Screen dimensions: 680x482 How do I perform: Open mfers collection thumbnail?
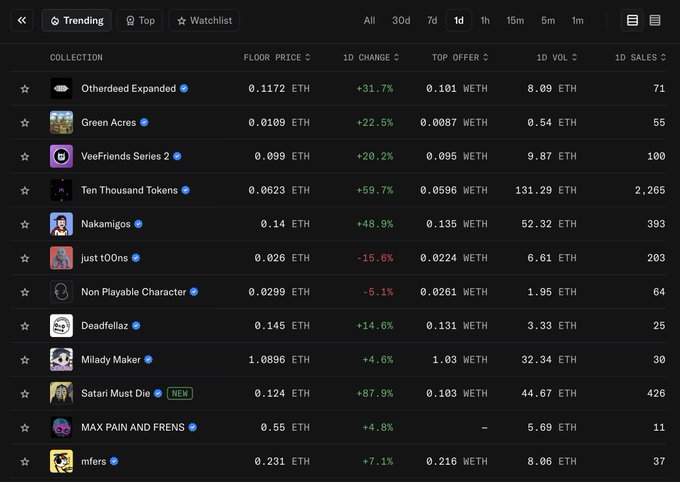(61, 461)
